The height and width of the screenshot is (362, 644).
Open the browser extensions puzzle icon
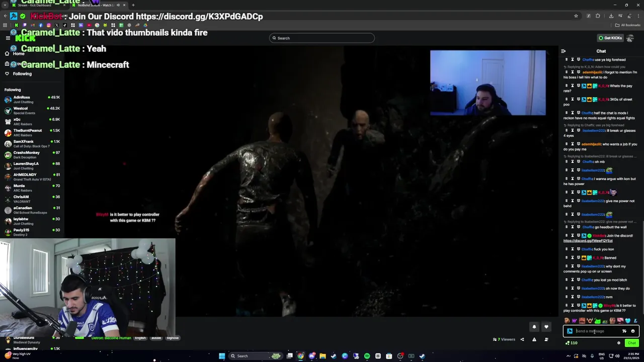pos(598,16)
